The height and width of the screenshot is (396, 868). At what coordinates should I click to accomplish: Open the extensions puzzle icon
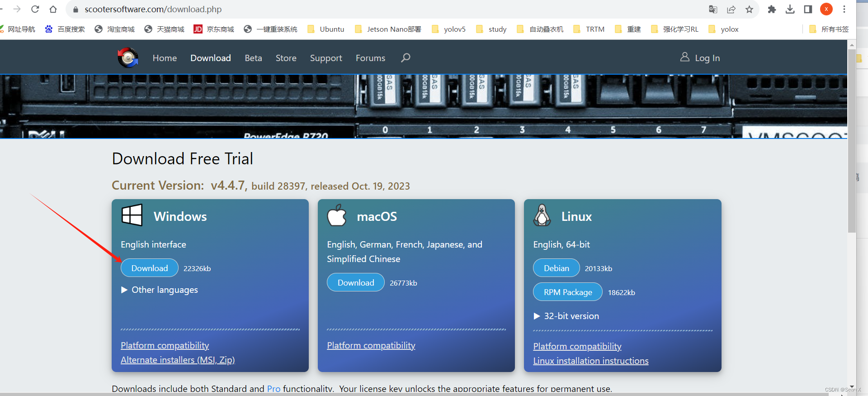pos(772,9)
